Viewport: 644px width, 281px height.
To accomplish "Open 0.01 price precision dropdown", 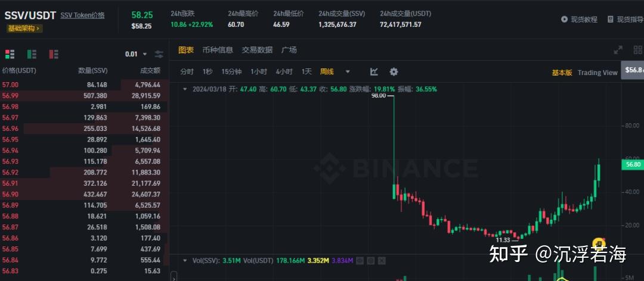I will [136, 54].
